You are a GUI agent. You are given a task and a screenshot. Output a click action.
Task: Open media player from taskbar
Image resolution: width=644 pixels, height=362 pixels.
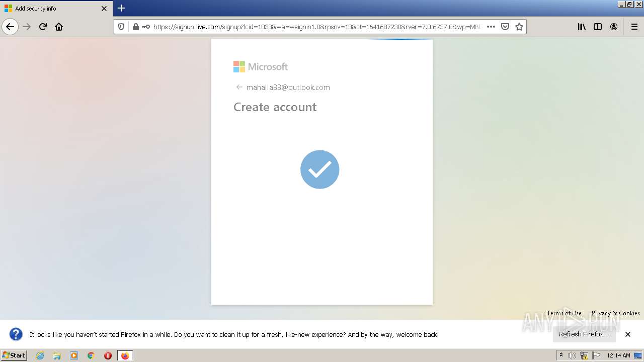tap(74, 355)
